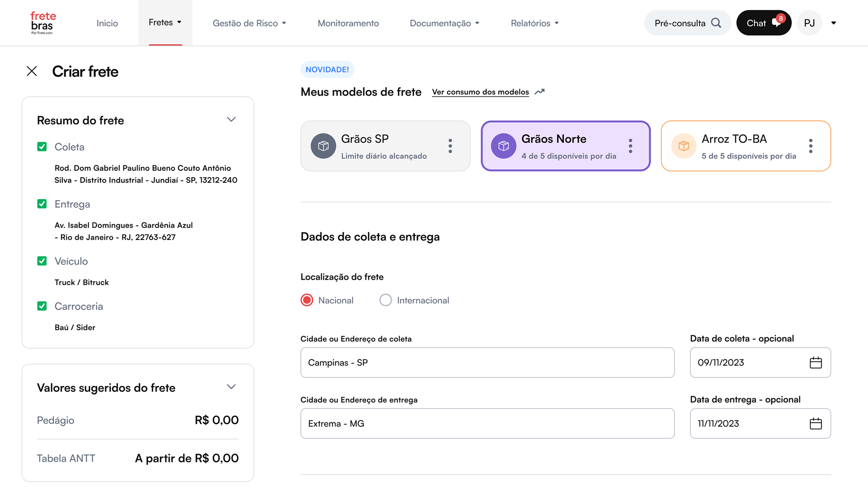Open calendar picker for Data de coleta

(816, 362)
